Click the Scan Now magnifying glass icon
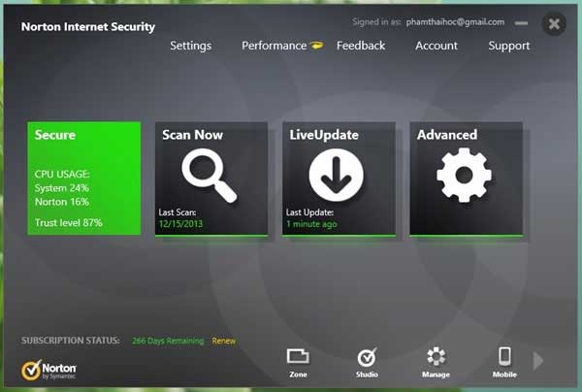This screenshot has width=582, height=392. tap(210, 176)
